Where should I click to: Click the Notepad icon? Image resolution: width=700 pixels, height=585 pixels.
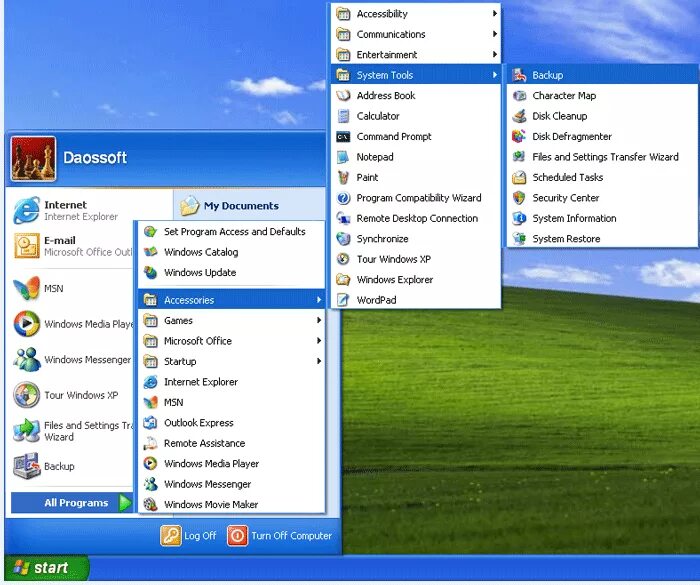coord(343,157)
